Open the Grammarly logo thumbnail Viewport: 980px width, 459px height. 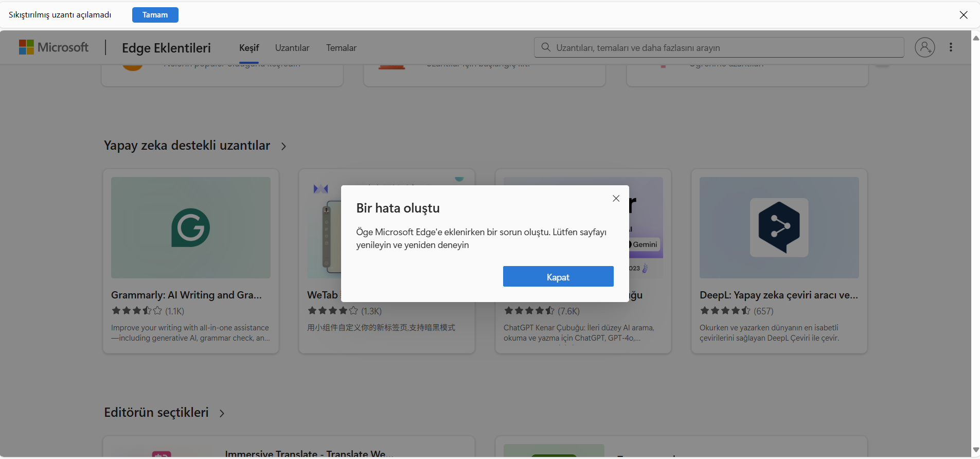tap(191, 227)
